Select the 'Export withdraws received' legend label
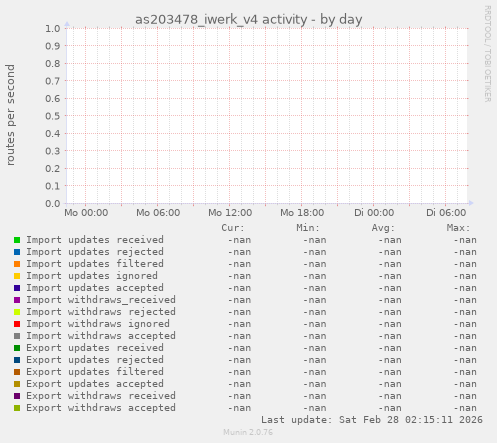 101,396
